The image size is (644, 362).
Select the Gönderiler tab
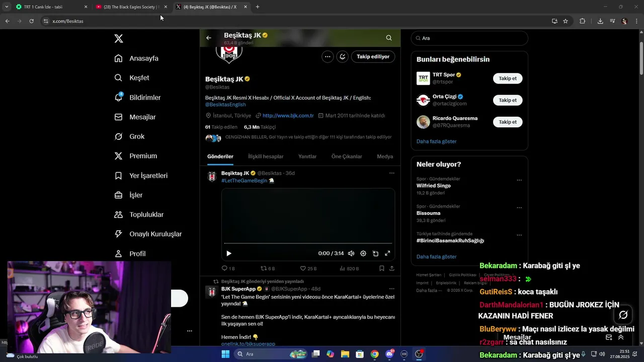pos(220,156)
